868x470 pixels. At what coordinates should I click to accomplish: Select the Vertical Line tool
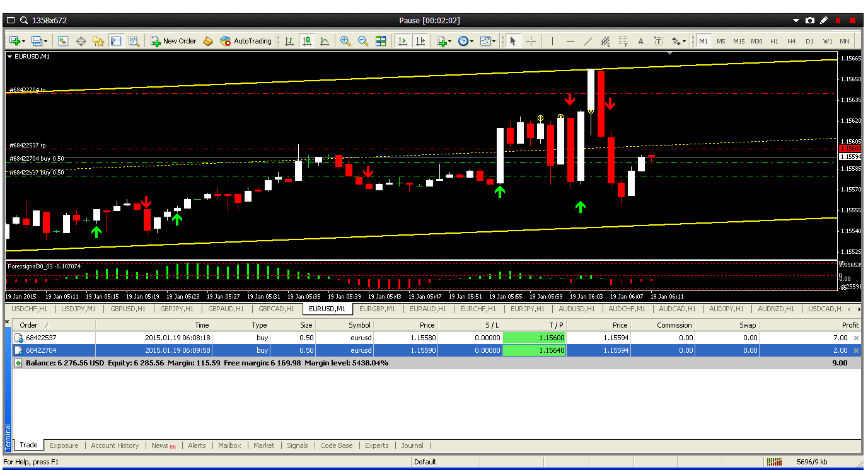552,41
